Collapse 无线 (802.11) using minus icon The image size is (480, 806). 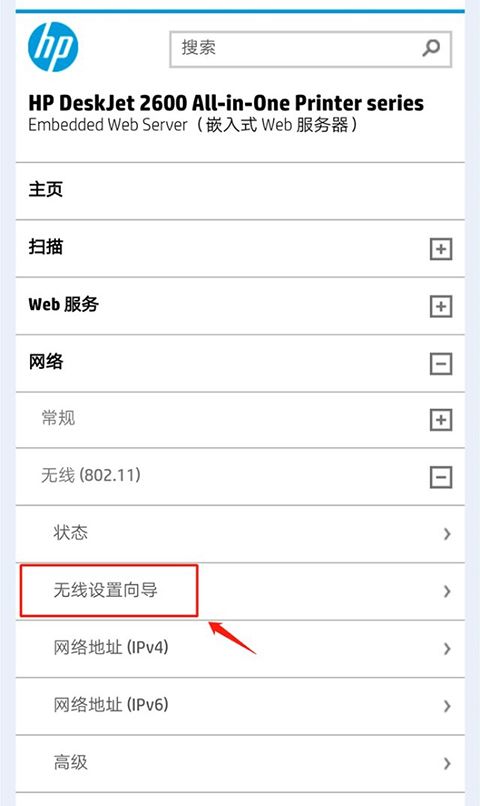coord(441,478)
